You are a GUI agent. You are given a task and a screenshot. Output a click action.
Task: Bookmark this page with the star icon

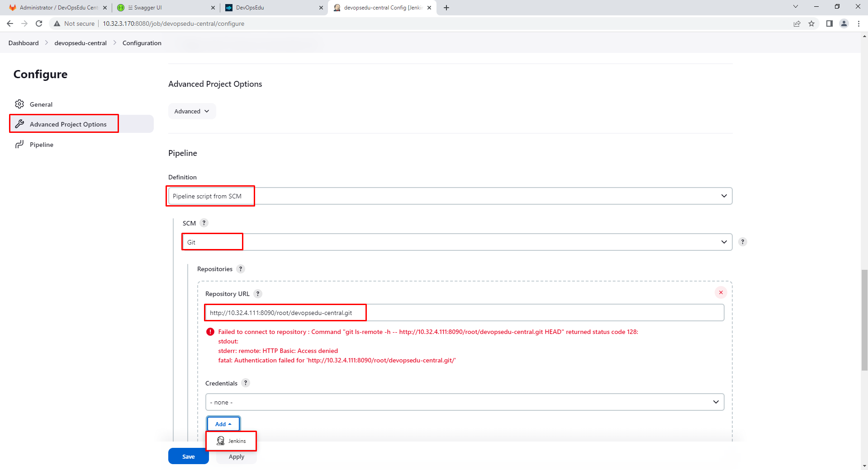(x=811, y=23)
